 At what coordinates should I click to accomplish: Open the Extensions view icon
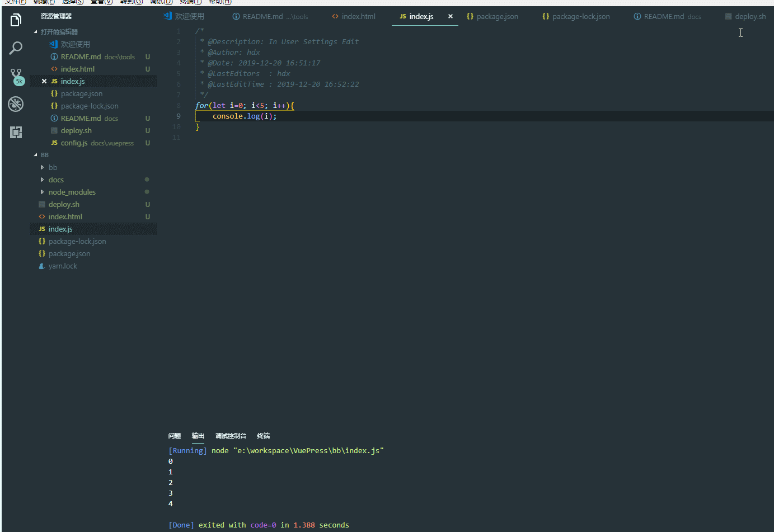(x=16, y=132)
